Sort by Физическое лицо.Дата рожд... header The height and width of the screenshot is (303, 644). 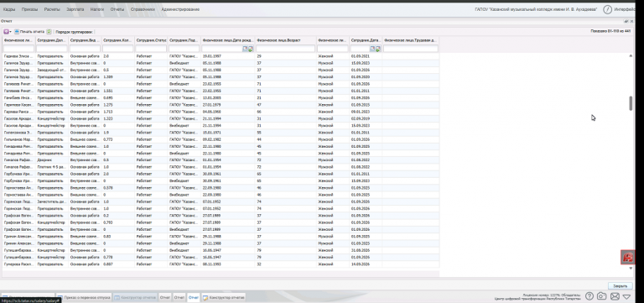coord(228,40)
